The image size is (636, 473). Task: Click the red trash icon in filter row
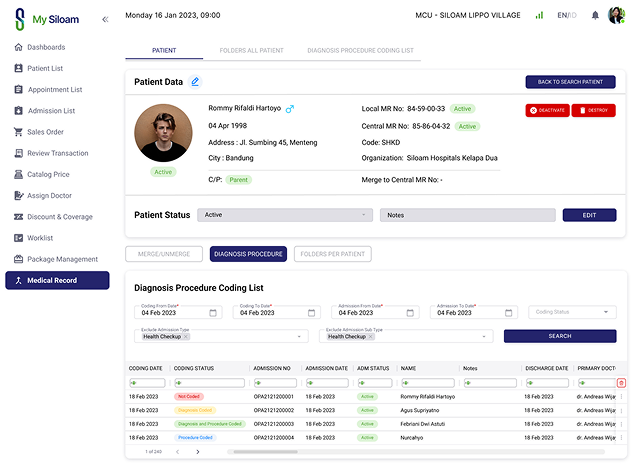click(621, 383)
